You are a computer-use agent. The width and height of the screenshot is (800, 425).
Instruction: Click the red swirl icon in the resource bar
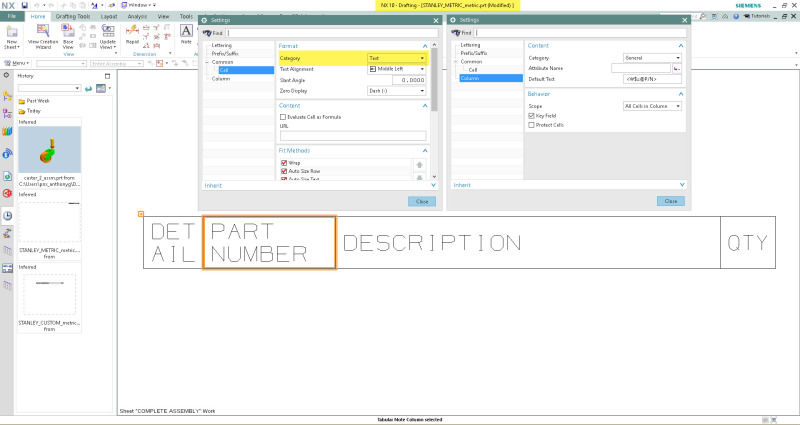pos(7,193)
